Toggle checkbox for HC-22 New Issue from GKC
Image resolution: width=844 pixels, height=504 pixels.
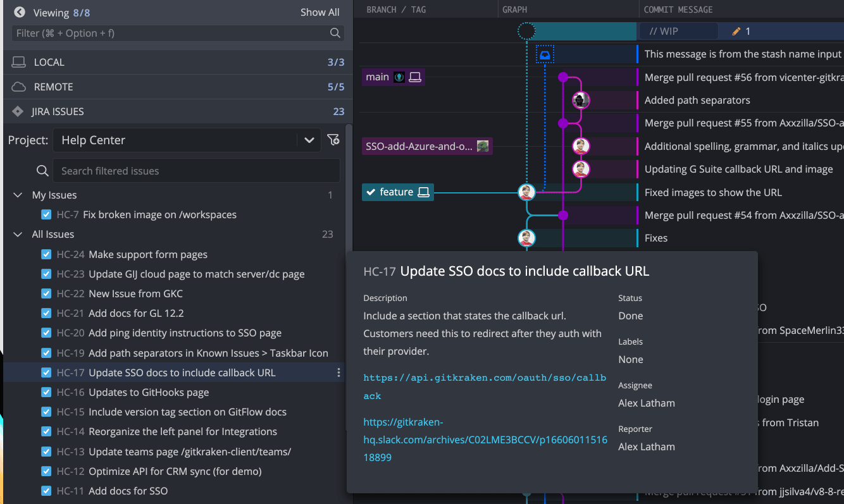coord(46,293)
